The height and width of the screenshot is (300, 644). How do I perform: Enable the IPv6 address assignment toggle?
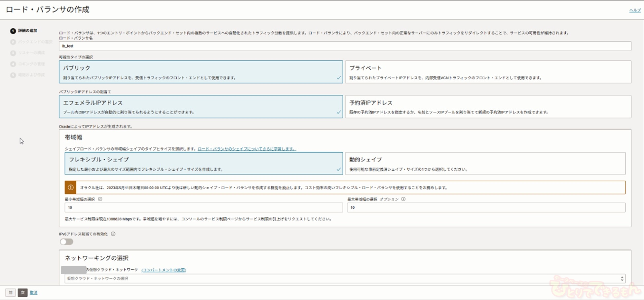click(x=66, y=242)
